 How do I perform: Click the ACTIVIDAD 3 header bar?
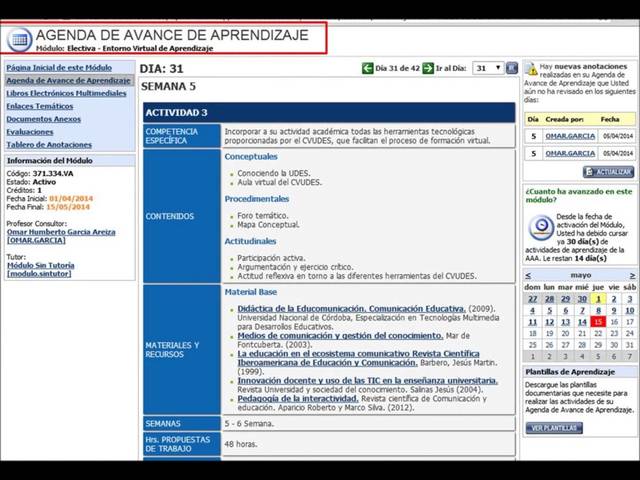point(329,113)
